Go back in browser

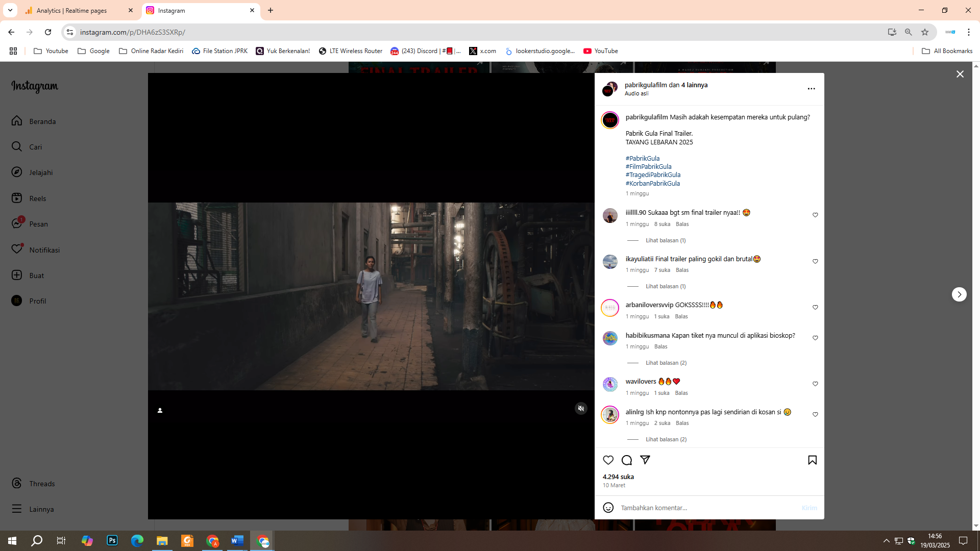(x=11, y=32)
